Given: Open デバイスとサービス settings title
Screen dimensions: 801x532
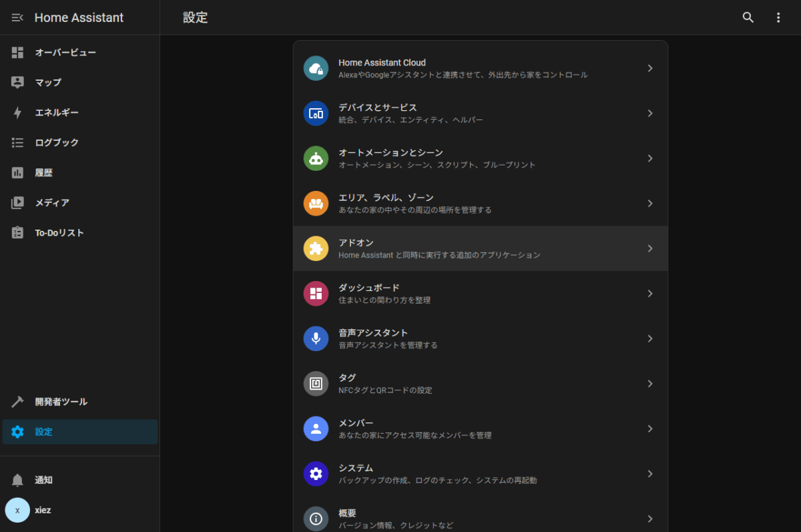Looking at the screenshot, I should pyautogui.click(x=377, y=107).
